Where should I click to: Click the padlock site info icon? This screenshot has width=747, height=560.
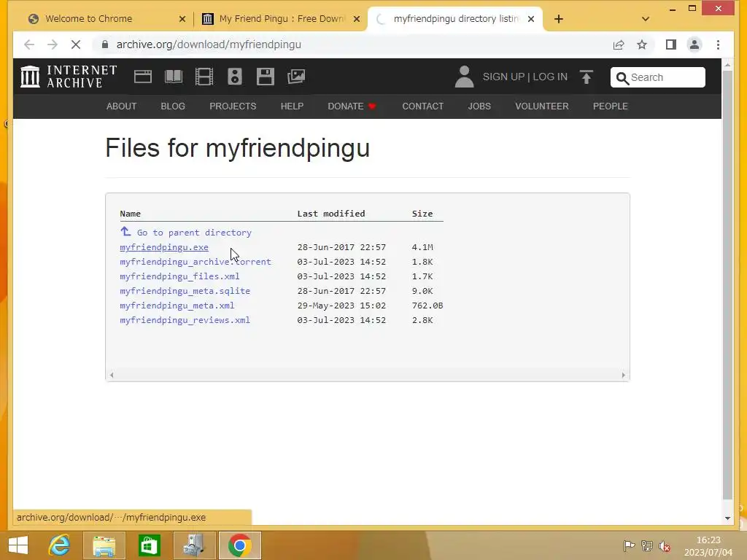point(105,44)
